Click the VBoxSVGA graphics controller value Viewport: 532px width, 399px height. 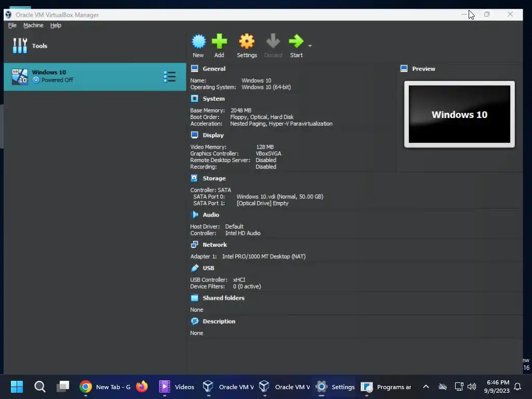[269, 154]
